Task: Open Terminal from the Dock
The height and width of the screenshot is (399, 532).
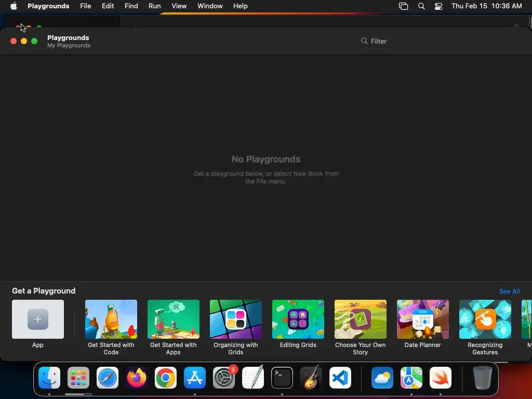Action: [282, 378]
